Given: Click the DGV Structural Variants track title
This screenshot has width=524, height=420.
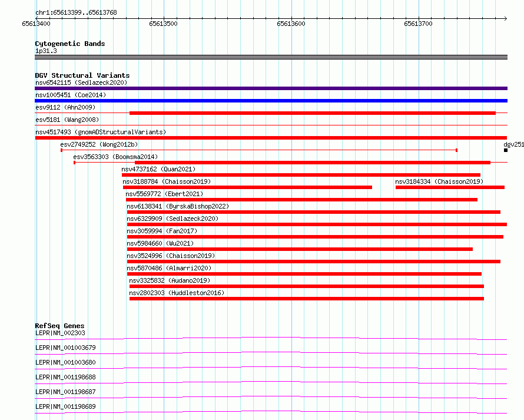Looking at the screenshot, I should pyautogui.click(x=82, y=75).
